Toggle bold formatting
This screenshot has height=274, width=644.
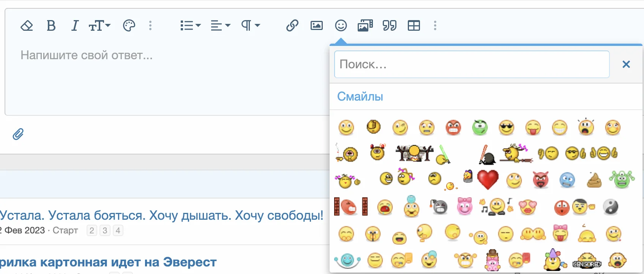point(51,26)
